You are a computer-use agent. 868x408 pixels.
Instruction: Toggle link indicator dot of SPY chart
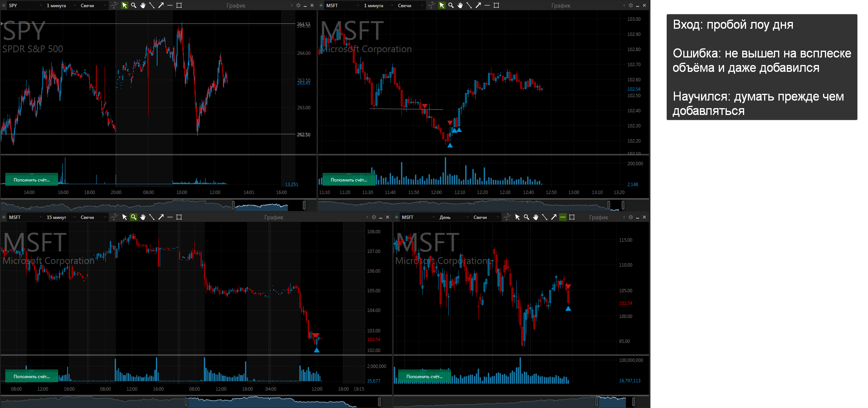pos(4,5)
